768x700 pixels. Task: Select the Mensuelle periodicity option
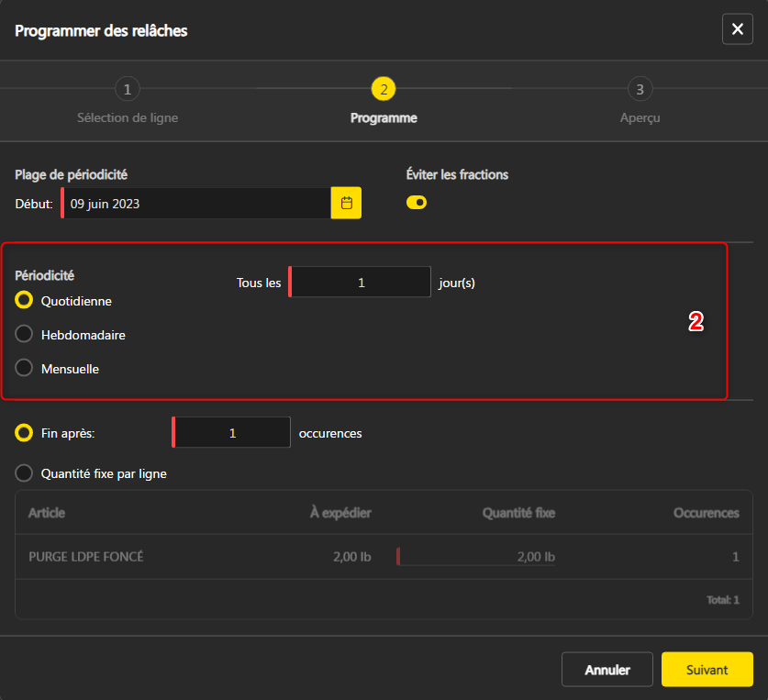coord(25,369)
